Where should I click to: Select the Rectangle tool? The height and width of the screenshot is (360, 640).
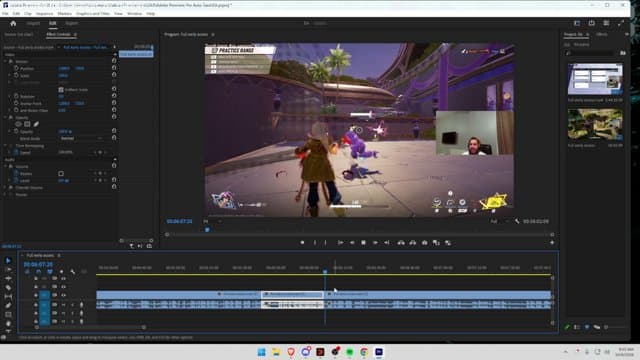(8, 314)
